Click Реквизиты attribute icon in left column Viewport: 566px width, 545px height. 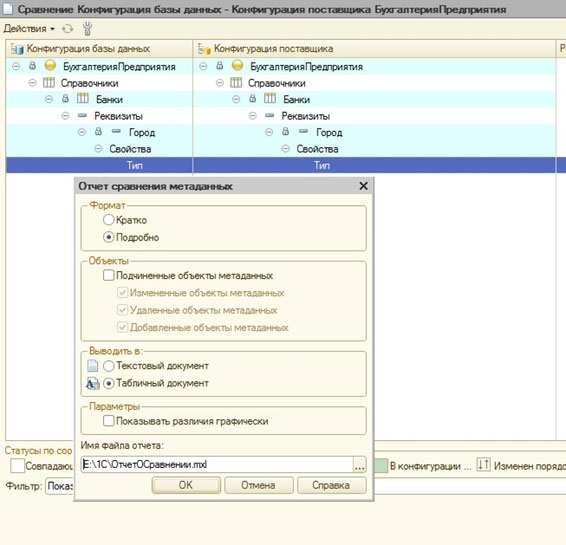coord(82,115)
